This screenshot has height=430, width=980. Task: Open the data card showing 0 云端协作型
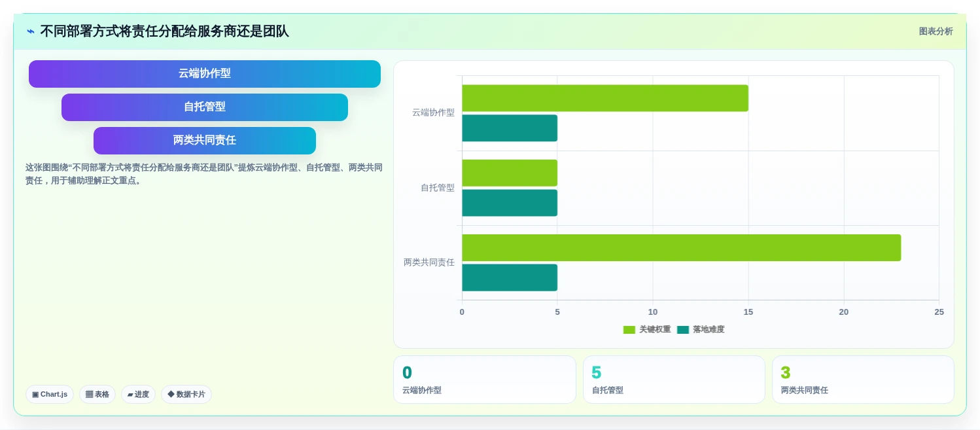coord(485,380)
